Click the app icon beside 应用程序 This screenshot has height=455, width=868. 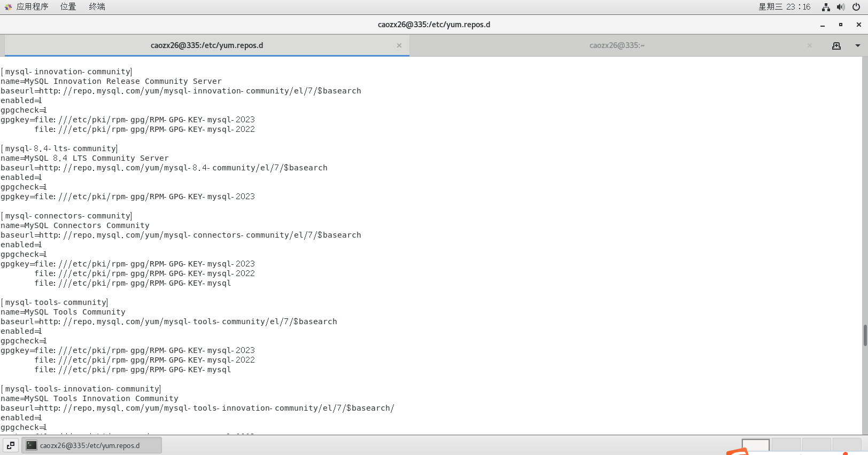8,7
